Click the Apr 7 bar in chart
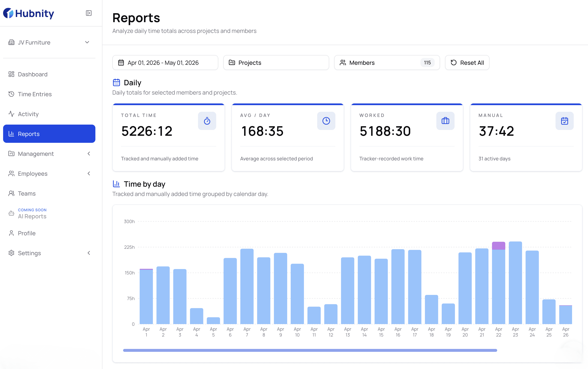588x369 pixels. coord(247,286)
